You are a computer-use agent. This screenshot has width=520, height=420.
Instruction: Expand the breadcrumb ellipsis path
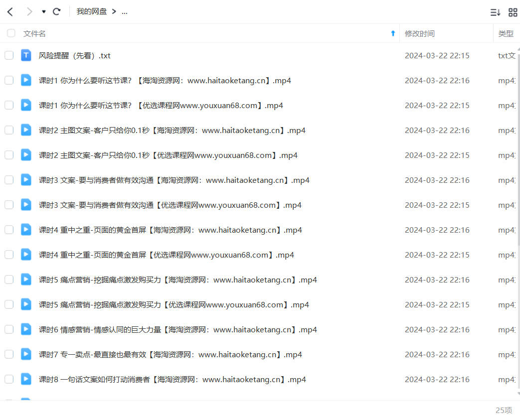pyautogui.click(x=124, y=12)
